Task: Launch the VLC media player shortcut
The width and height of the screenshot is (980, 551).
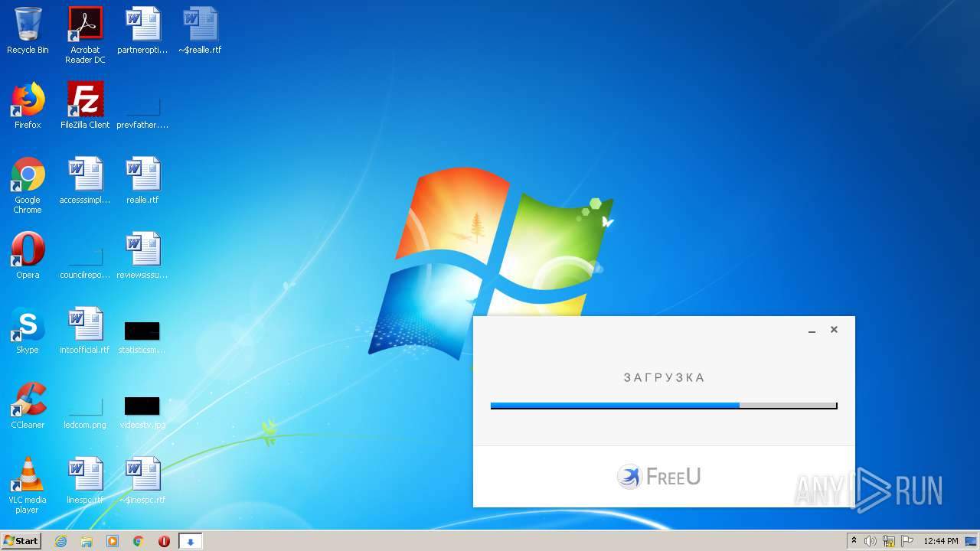Action: pos(28,485)
